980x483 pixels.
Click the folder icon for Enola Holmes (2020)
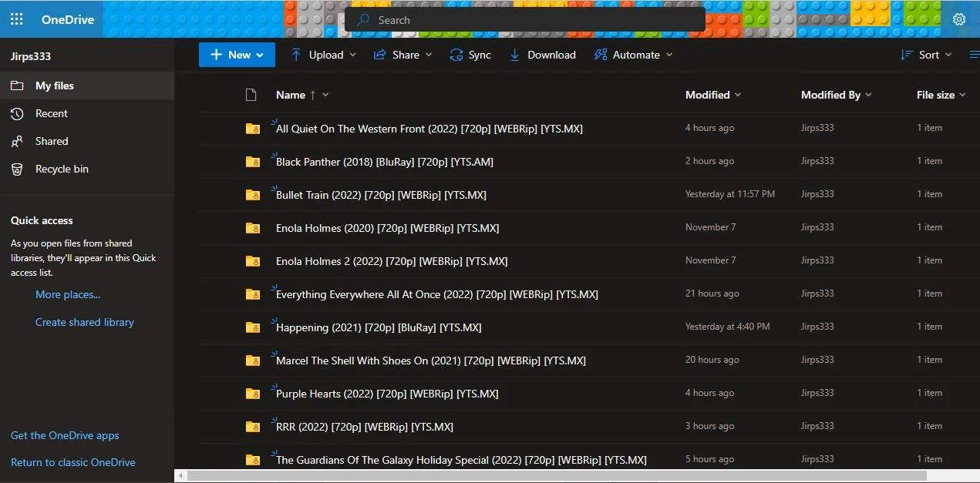tap(252, 228)
